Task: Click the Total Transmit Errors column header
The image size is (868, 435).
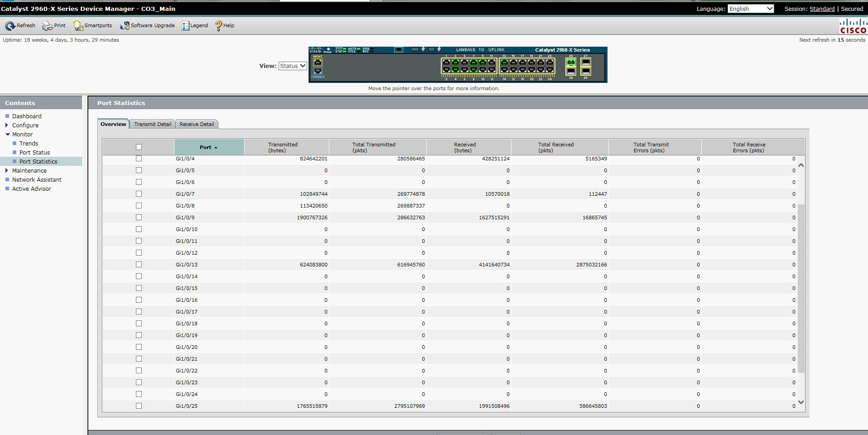Action: 655,147
